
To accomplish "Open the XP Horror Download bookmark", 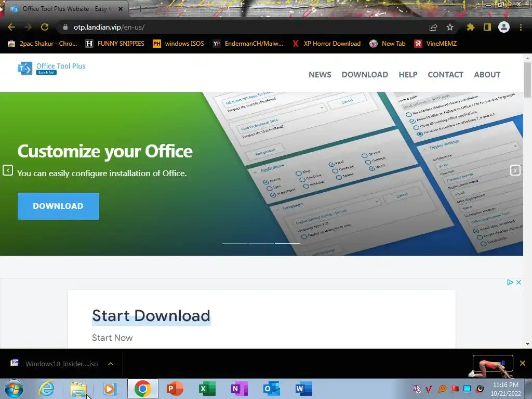I will (326, 44).
